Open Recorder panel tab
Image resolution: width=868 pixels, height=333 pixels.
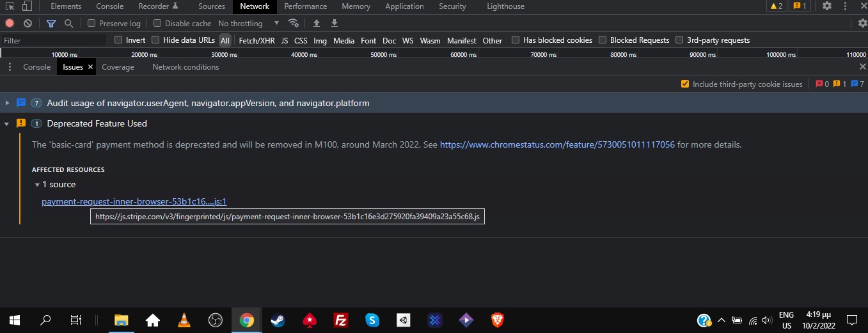coord(158,6)
